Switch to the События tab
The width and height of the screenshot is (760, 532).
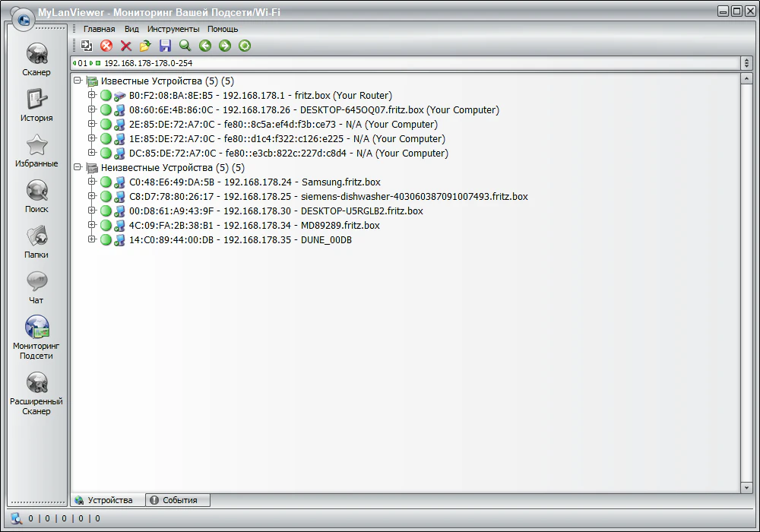click(x=178, y=500)
